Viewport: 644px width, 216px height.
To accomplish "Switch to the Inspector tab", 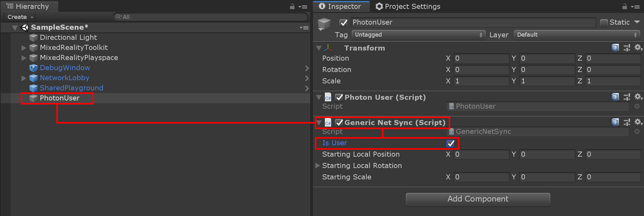I will [342, 7].
